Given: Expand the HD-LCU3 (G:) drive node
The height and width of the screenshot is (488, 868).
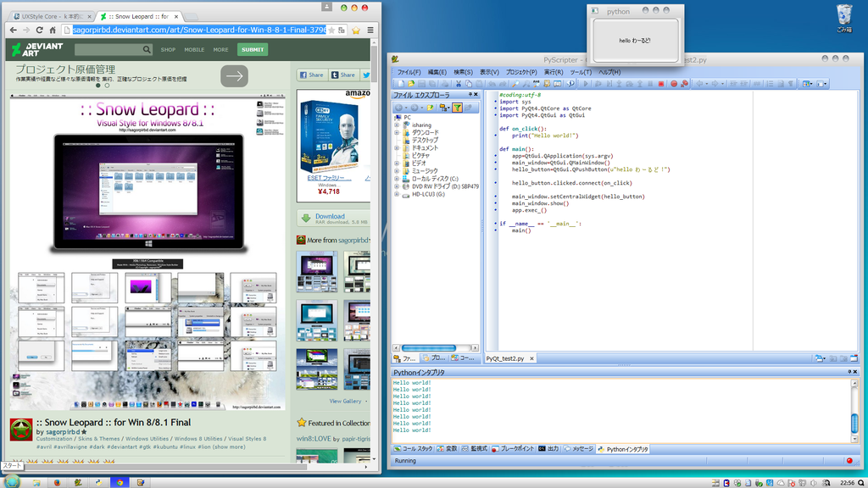Looking at the screenshot, I should tap(397, 194).
